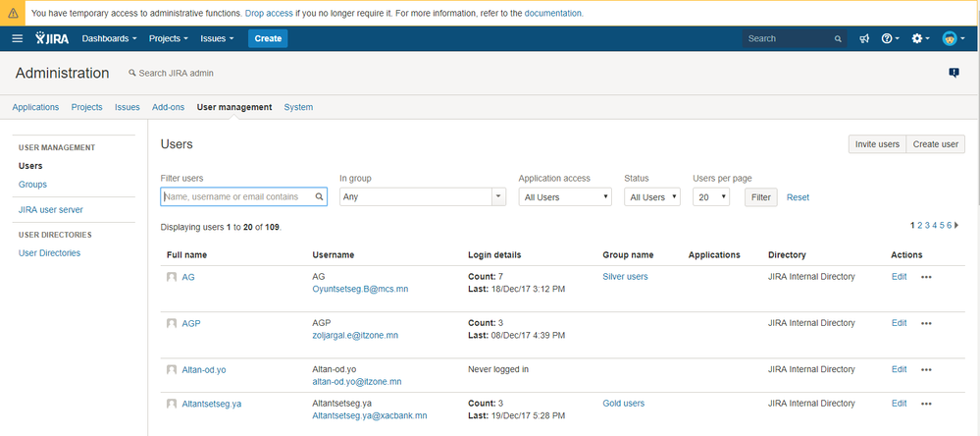Click Drop access link in banner
980x436 pixels.
point(269,13)
